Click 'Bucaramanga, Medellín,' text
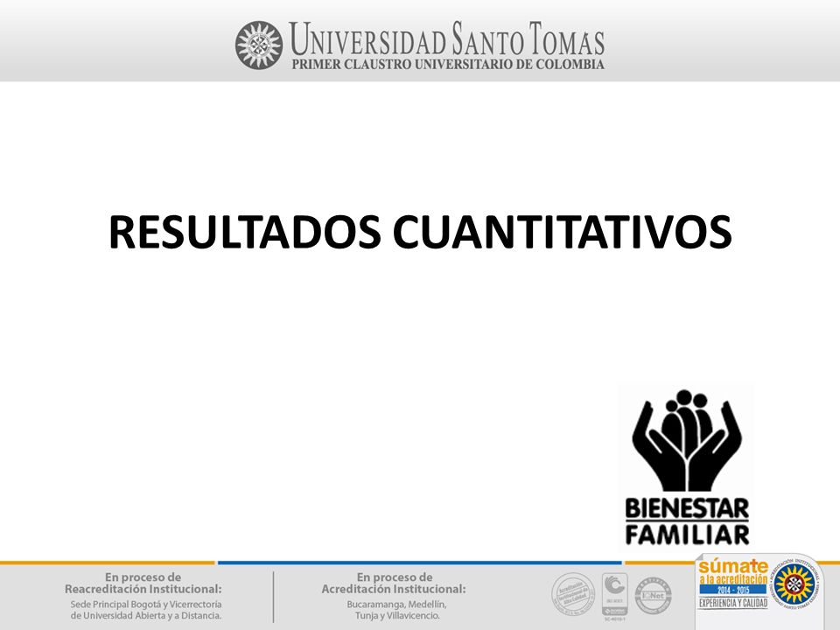Screen dimensions: 840x630 coord(396,604)
